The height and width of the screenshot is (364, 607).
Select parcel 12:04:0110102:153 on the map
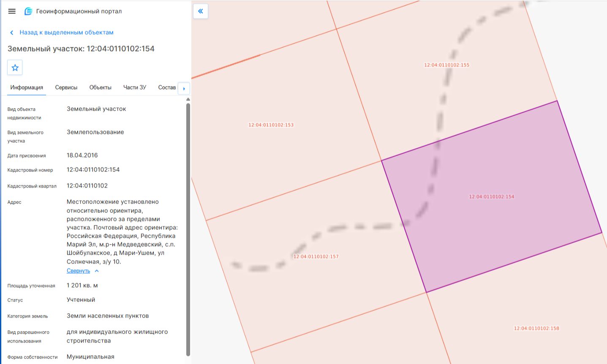tap(271, 125)
